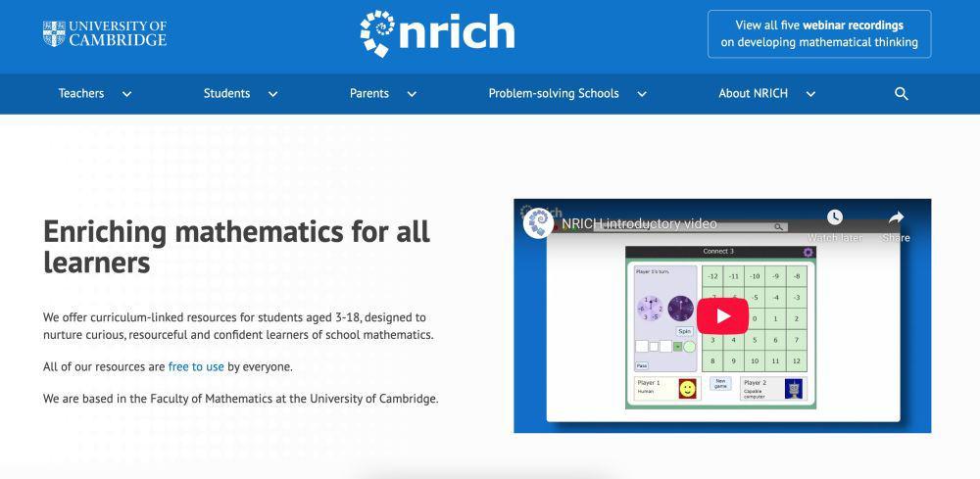Open the search magnifier icon
Viewport: 980px width, 479px height.
pyautogui.click(x=901, y=94)
